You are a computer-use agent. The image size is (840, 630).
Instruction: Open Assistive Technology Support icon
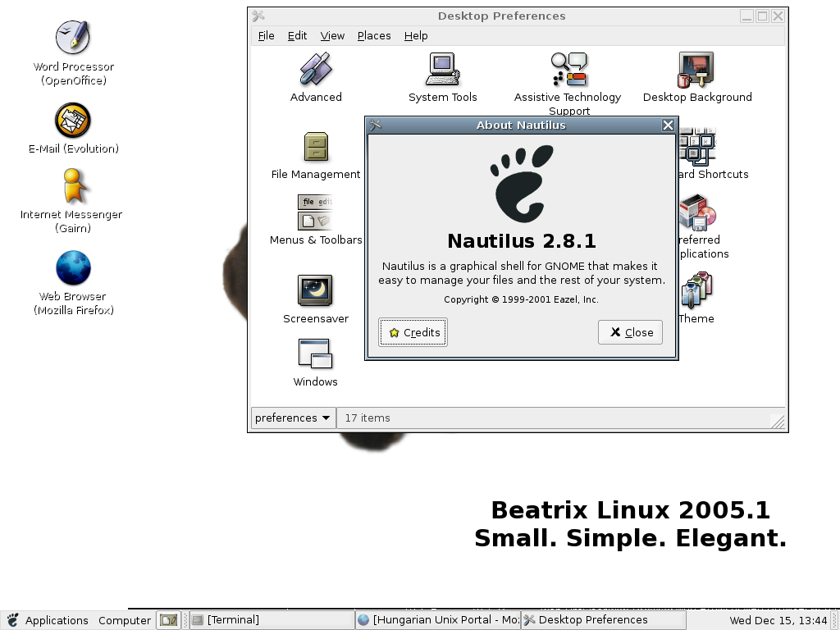pos(569,69)
